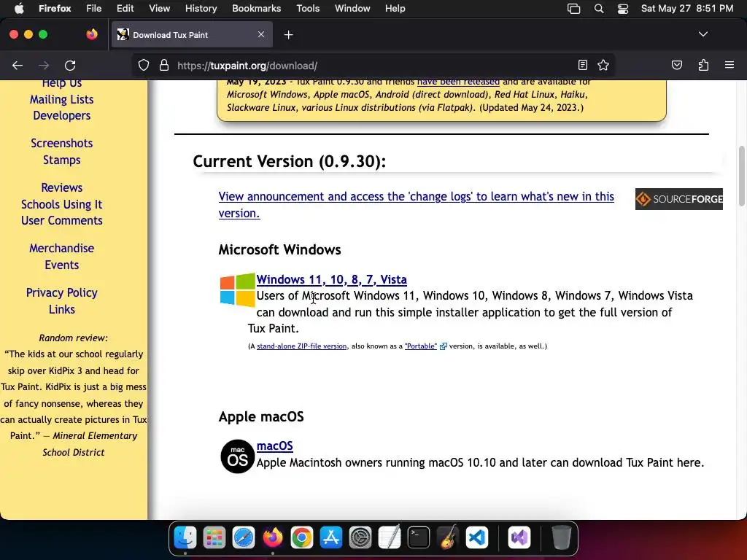Open the Trash in the dock
The image size is (747, 560).
[561, 537]
